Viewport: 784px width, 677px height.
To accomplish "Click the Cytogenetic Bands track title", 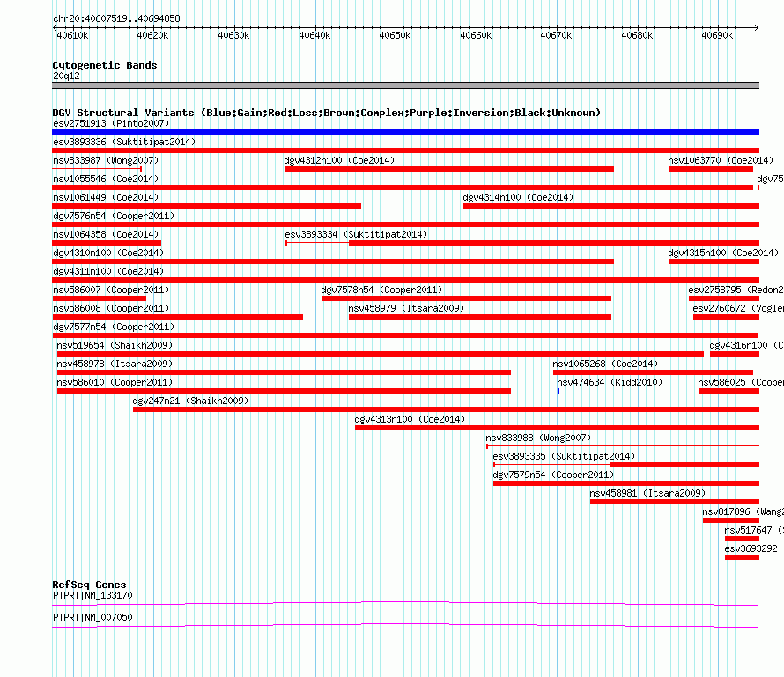I will tap(105, 65).
